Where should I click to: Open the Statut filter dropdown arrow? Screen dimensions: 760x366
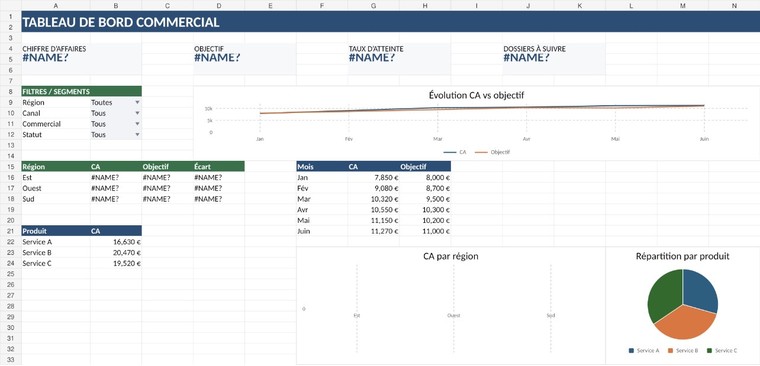(137, 135)
